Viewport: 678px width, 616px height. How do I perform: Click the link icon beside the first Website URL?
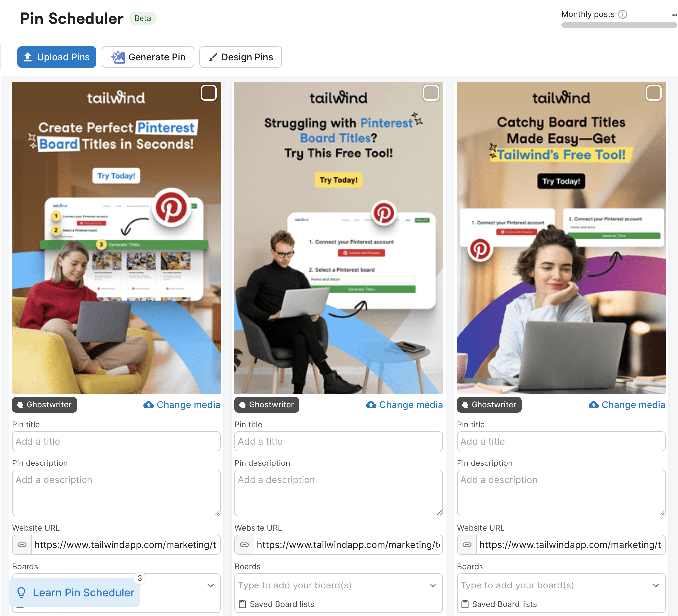point(22,545)
